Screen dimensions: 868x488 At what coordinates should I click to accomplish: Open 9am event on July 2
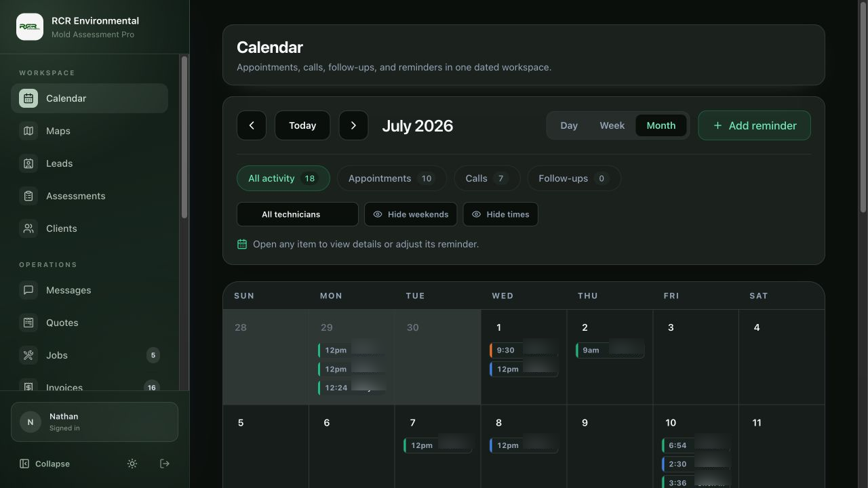pyautogui.click(x=610, y=350)
